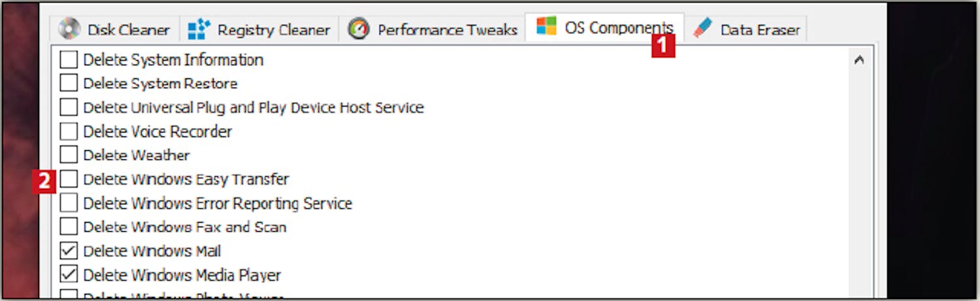Check Delete System Information
This screenshot has width=980, height=301.
coord(69,60)
